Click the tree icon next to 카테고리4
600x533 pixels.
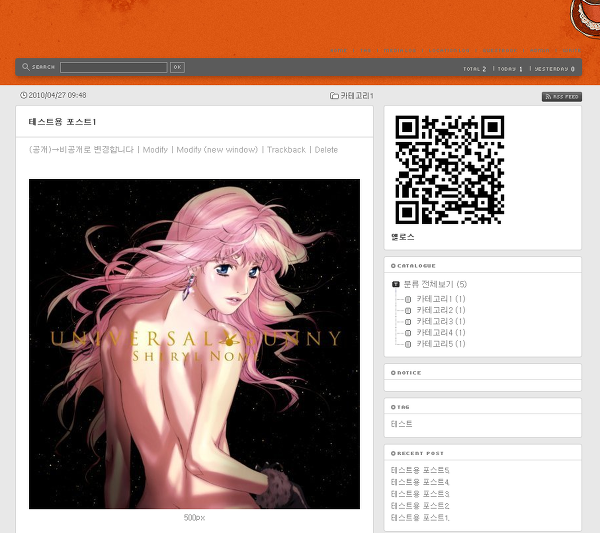click(x=408, y=333)
